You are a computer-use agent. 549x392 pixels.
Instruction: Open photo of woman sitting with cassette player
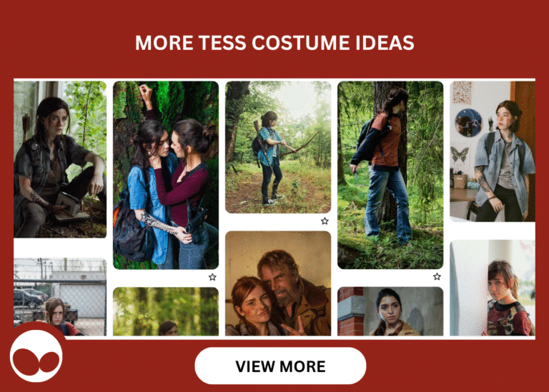point(60,159)
